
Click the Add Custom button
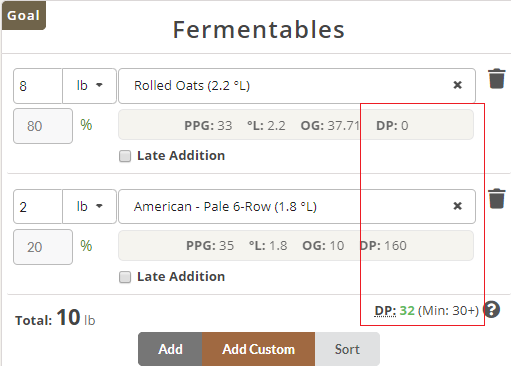point(258,349)
